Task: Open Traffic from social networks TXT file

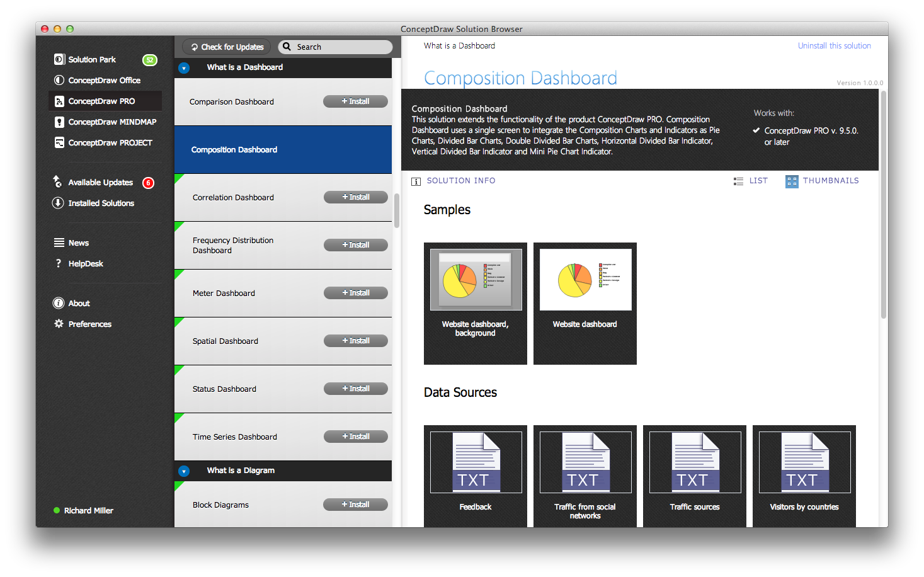Action: (585, 476)
